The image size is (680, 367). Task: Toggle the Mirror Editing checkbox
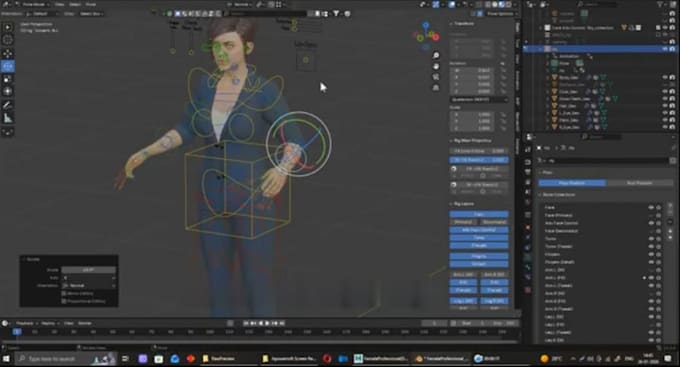(64, 294)
